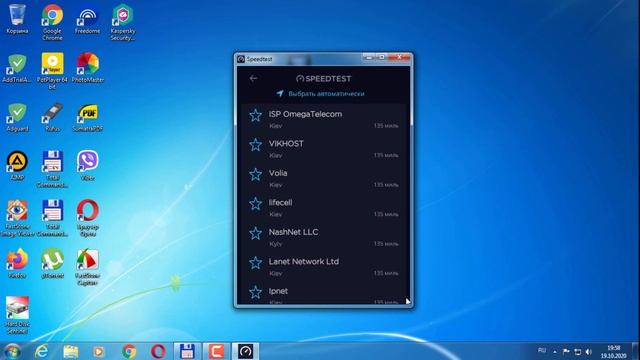Select Lanet Network Ltd server entry

click(x=323, y=266)
